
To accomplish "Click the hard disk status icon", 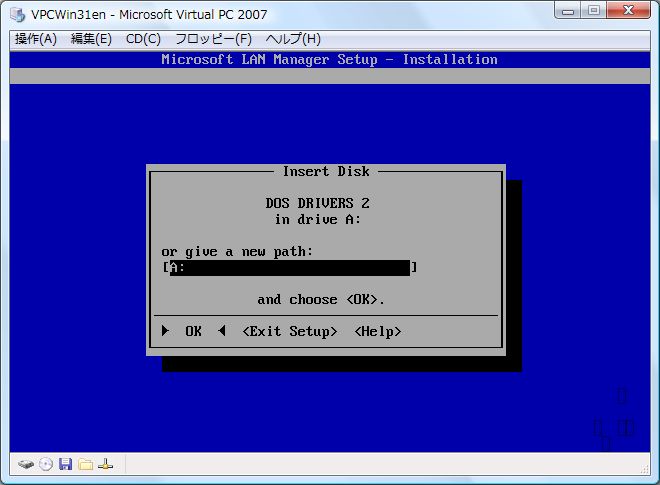I will pos(26,464).
